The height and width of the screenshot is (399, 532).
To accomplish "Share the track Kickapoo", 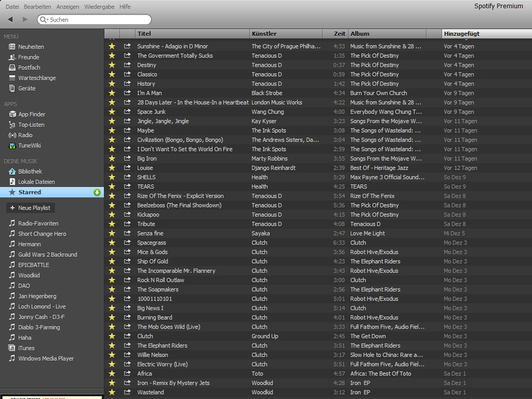I will (x=127, y=214).
